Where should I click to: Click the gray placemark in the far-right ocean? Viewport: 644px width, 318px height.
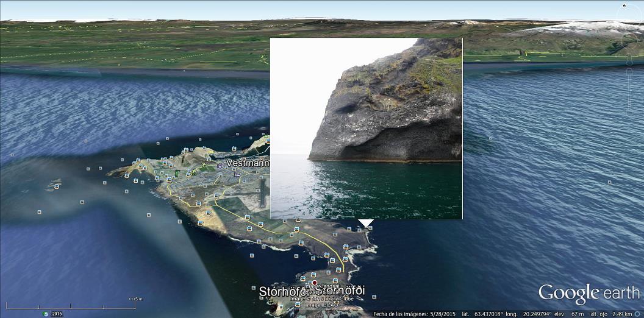pyautogui.click(x=609, y=182)
